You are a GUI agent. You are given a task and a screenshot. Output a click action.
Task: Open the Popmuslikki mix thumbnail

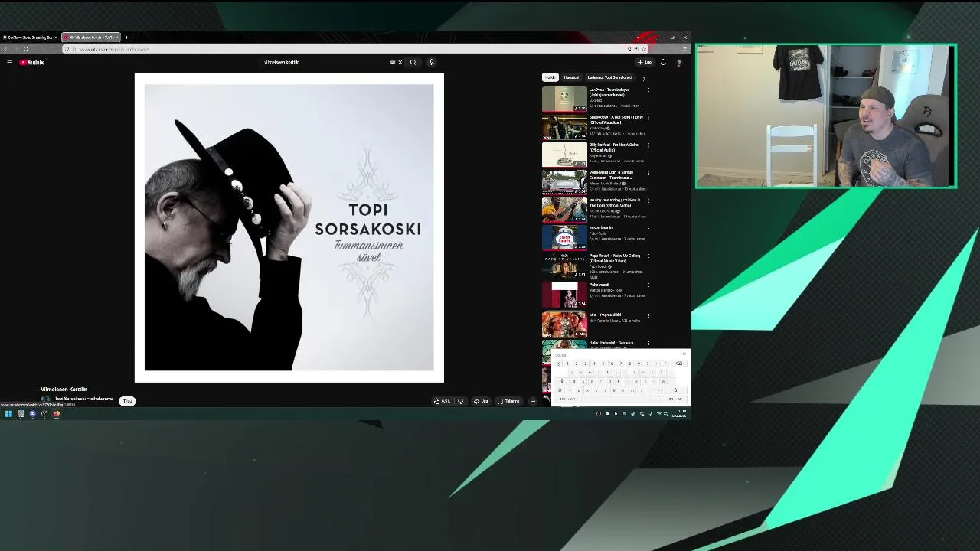point(564,324)
